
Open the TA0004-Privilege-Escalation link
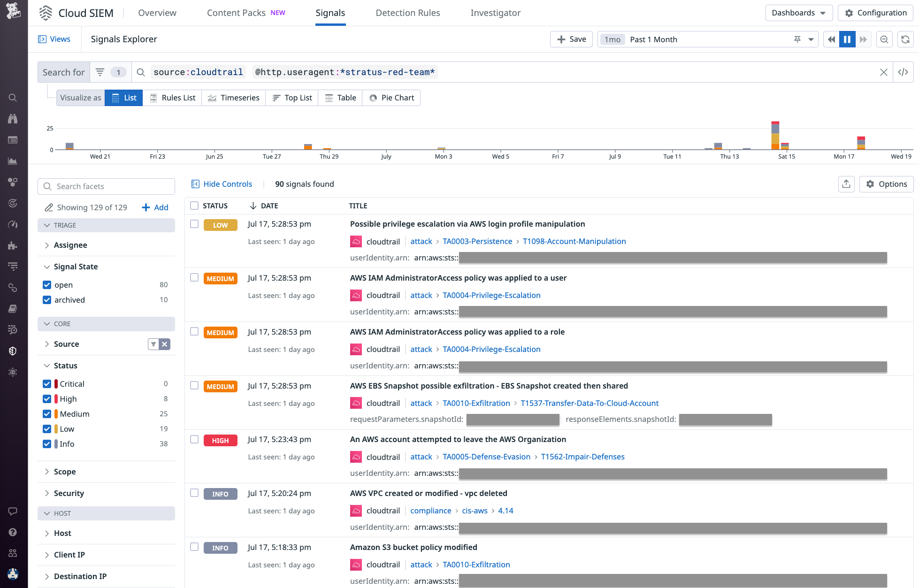(x=491, y=295)
